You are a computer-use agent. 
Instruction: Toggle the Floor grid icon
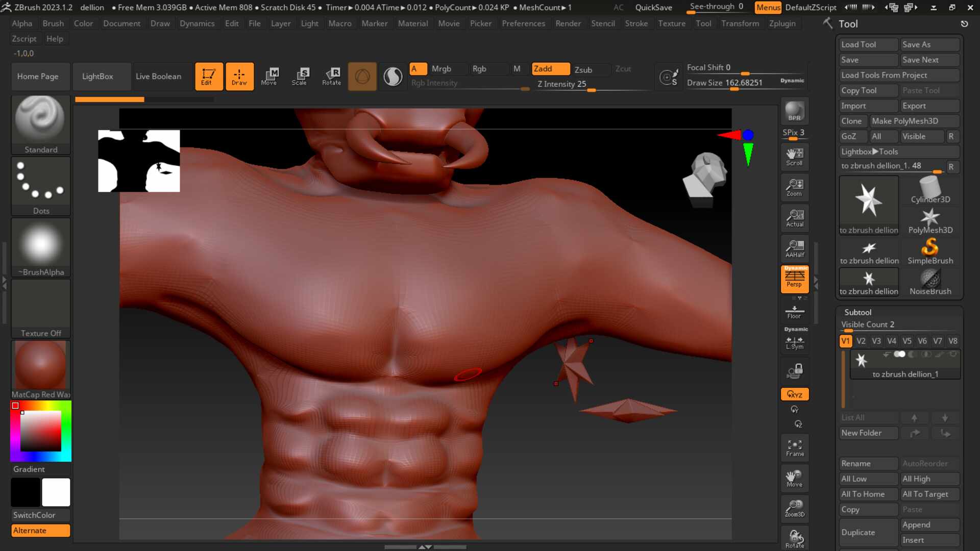tap(794, 311)
